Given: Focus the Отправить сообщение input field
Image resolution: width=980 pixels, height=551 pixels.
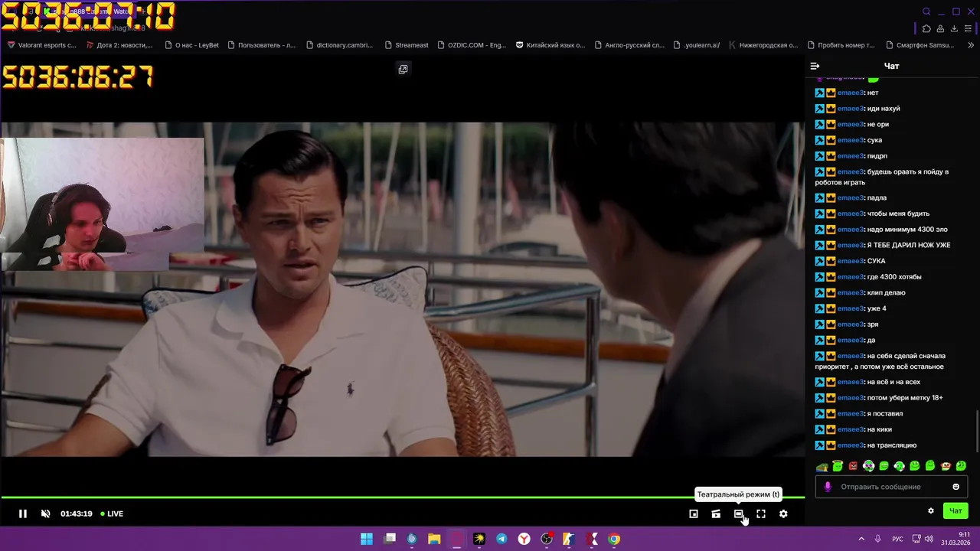Looking at the screenshot, I should tap(892, 487).
